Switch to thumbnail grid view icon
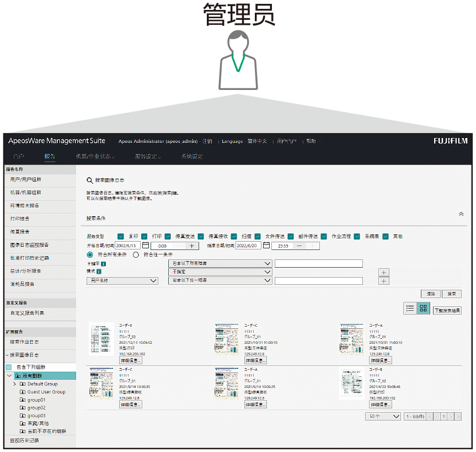This screenshot has width=476, height=452. 423,309
